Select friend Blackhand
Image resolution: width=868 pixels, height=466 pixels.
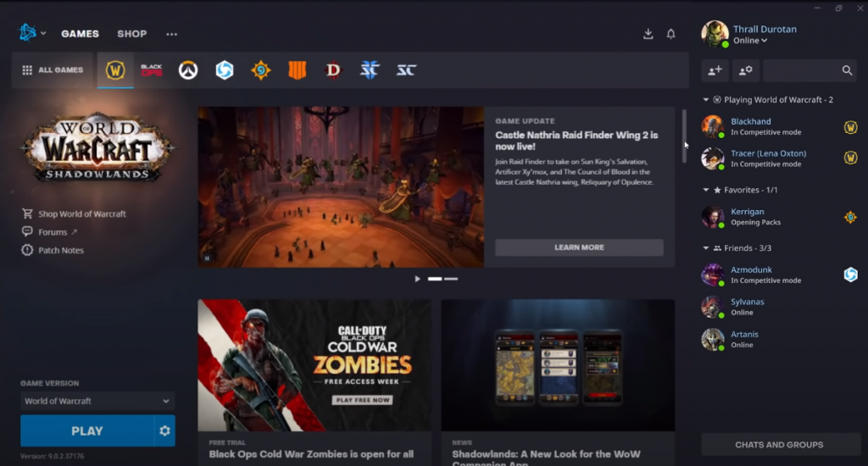click(x=780, y=126)
